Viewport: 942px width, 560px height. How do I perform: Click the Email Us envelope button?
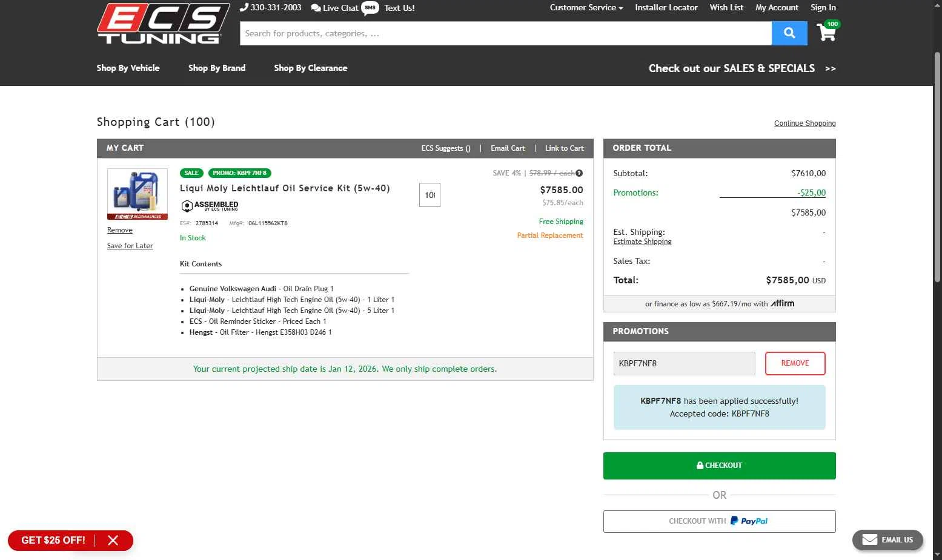[x=887, y=539]
